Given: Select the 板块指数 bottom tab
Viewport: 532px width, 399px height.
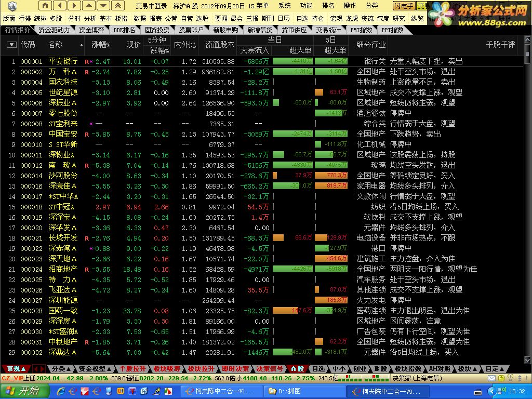Looking at the screenshot, I should tap(408, 368).
